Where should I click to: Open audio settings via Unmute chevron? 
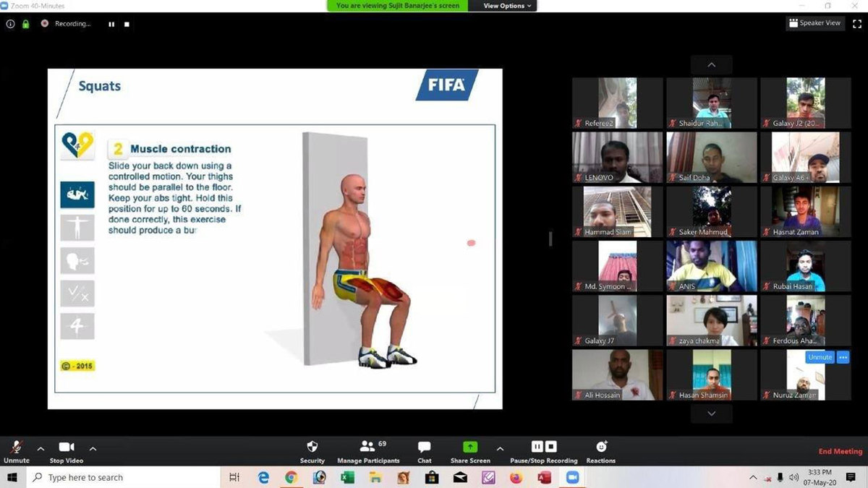[x=41, y=448]
